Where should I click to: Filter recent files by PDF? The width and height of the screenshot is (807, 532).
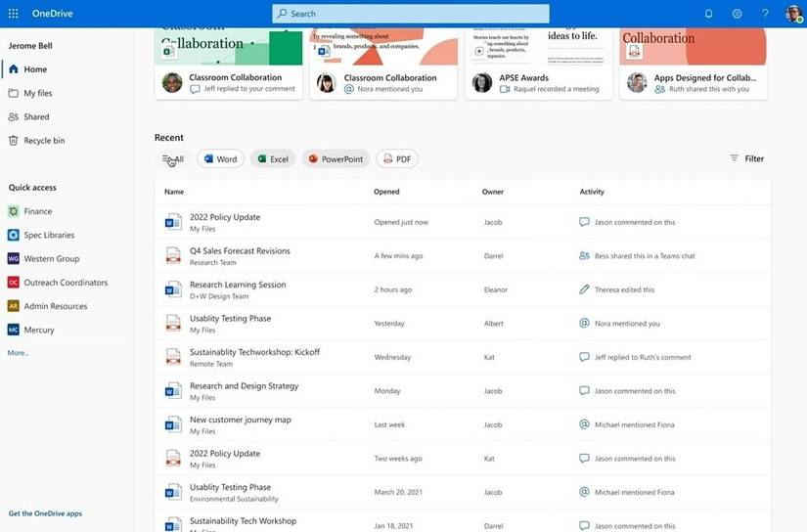click(397, 159)
